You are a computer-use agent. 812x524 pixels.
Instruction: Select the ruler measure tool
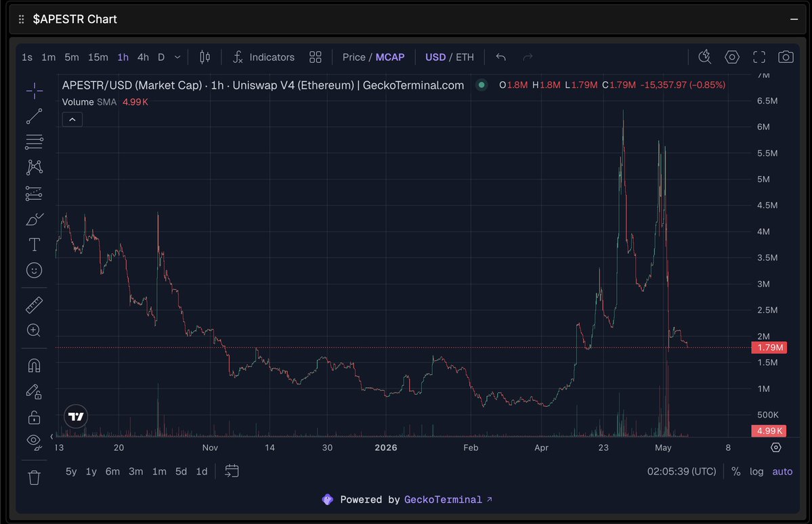34,305
